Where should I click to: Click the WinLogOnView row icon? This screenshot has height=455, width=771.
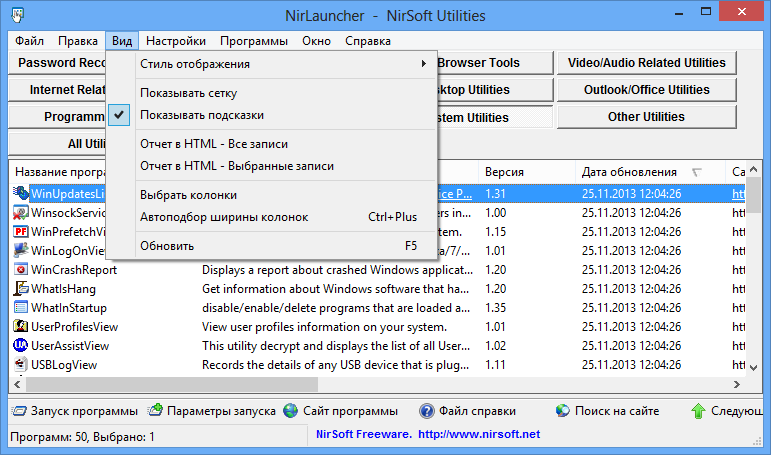point(21,250)
